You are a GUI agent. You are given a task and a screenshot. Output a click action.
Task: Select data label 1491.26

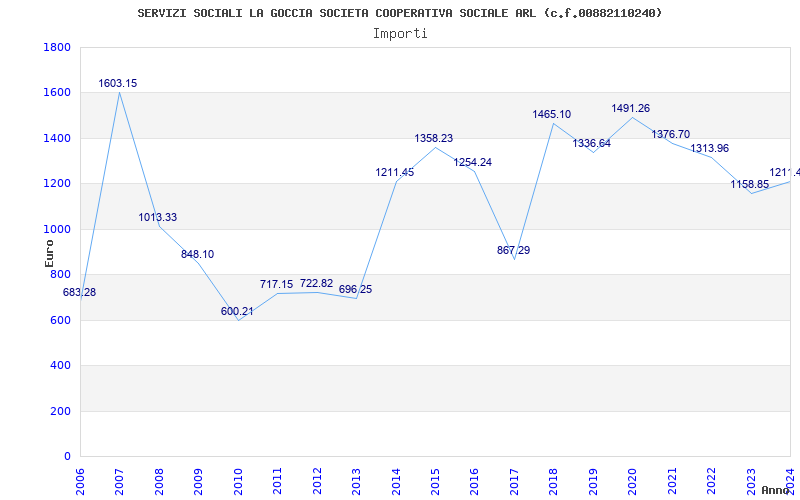(x=631, y=108)
